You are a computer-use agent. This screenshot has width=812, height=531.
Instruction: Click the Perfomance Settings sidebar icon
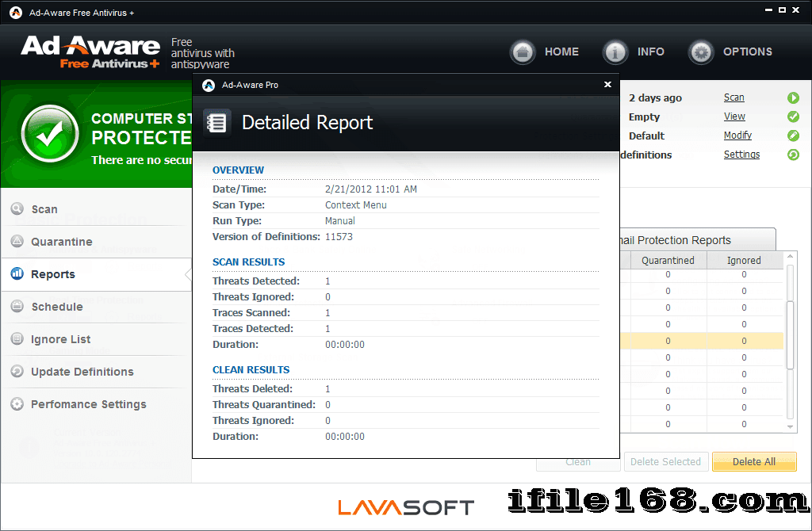(17, 403)
